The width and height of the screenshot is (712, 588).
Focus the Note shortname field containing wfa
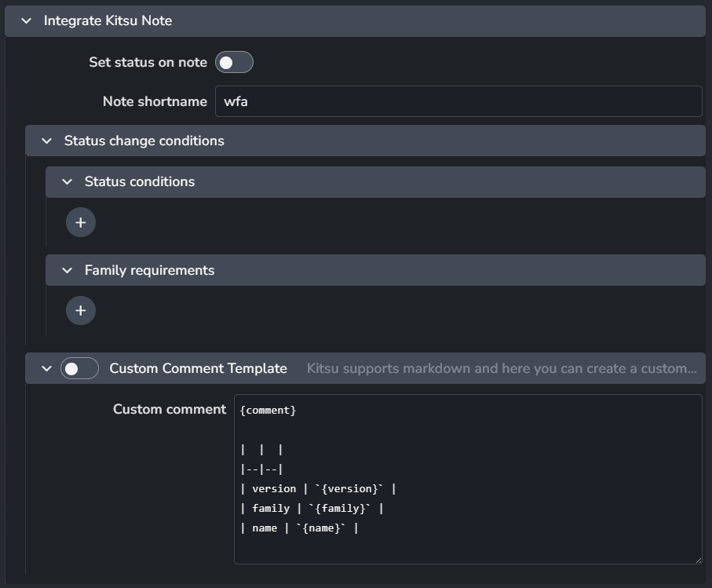click(x=458, y=101)
